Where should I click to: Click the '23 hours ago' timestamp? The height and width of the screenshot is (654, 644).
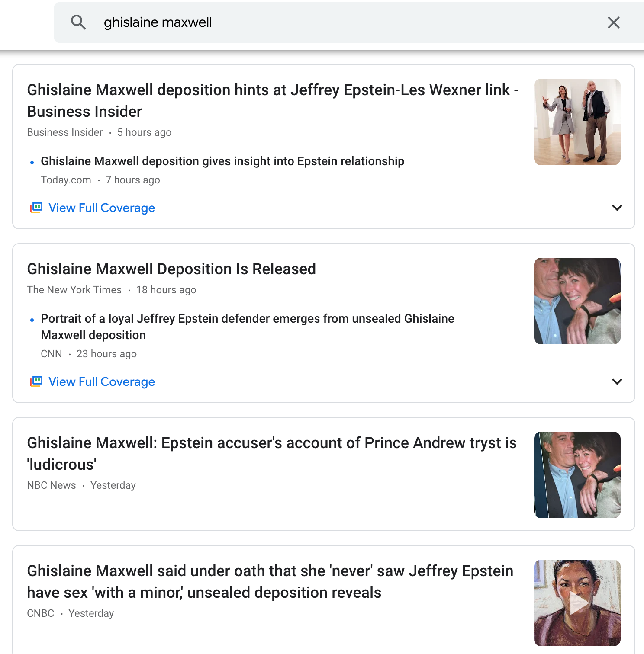tap(106, 354)
